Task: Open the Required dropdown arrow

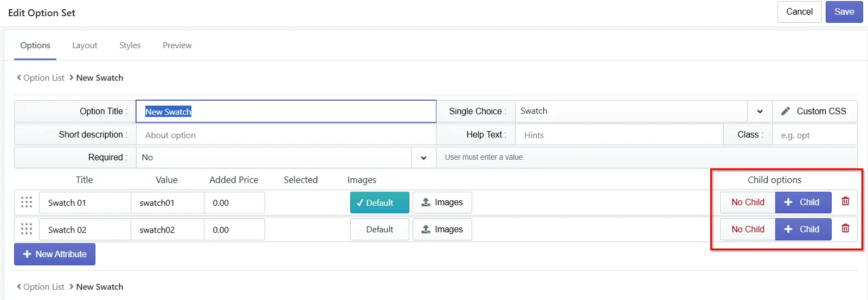Action: (423, 158)
